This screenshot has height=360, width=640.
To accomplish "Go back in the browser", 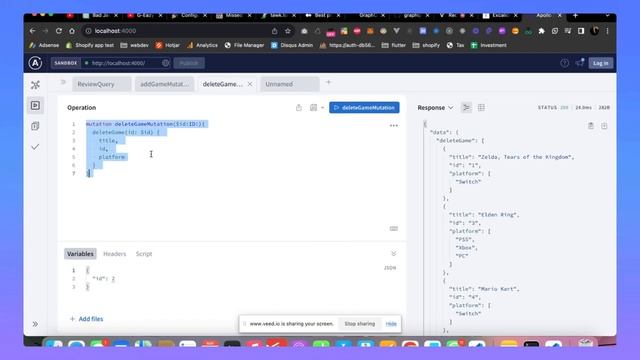I will click(x=33, y=31).
